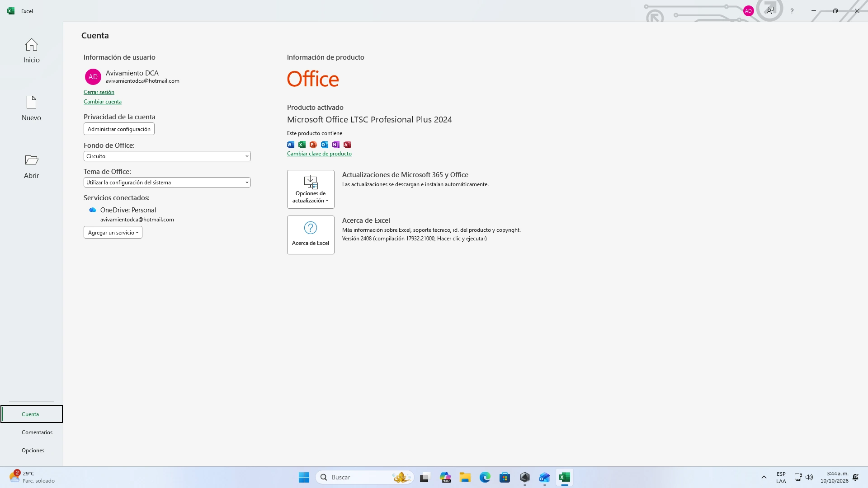This screenshot has width=868, height=488.
Task: Click the Excel icon under product contents
Action: click(302, 145)
